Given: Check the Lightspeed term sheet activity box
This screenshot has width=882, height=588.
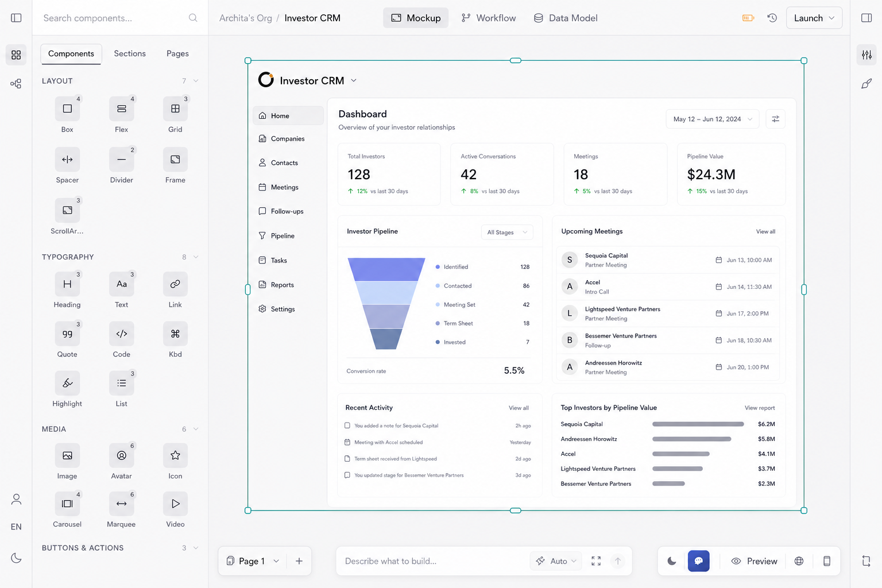Looking at the screenshot, I should (347, 459).
